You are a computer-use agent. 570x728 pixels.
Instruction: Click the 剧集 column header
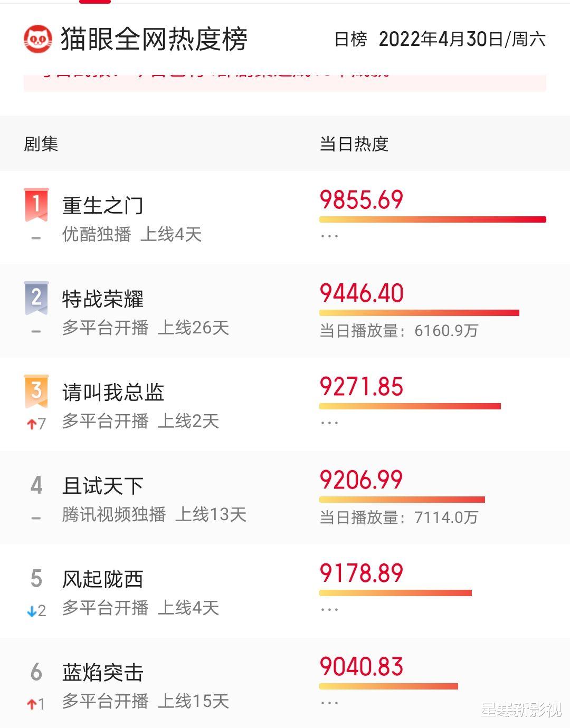[x=41, y=144]
